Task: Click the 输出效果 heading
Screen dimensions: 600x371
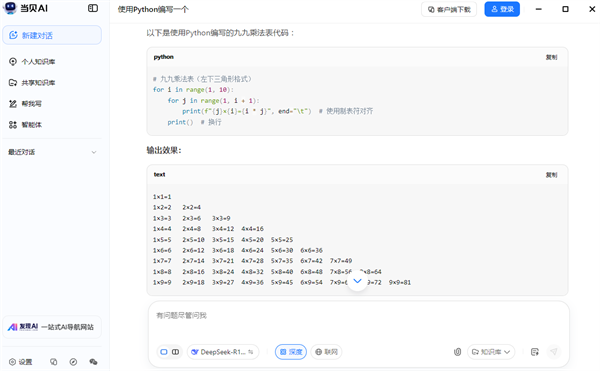Action: [164, 150]
